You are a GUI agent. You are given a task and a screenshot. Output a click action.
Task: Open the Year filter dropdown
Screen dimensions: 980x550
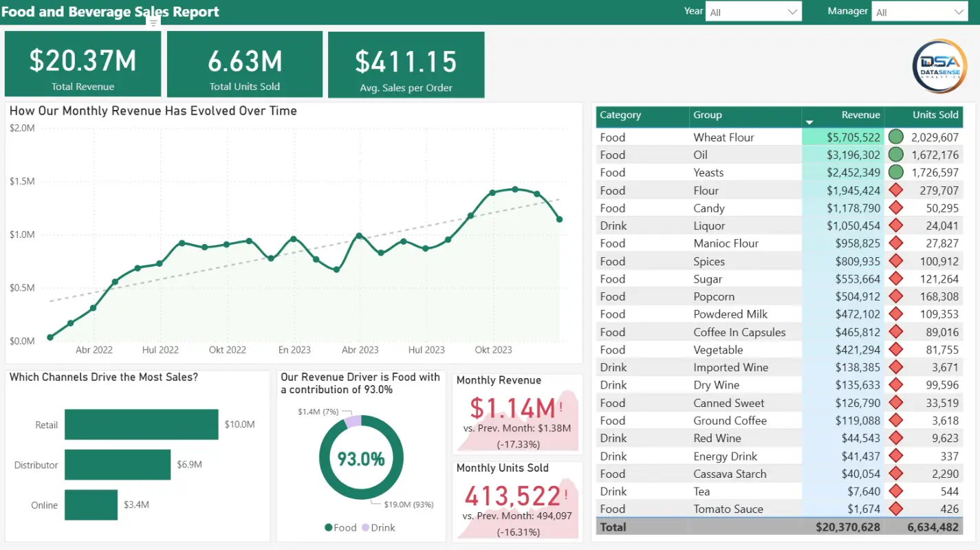point(754,12)
